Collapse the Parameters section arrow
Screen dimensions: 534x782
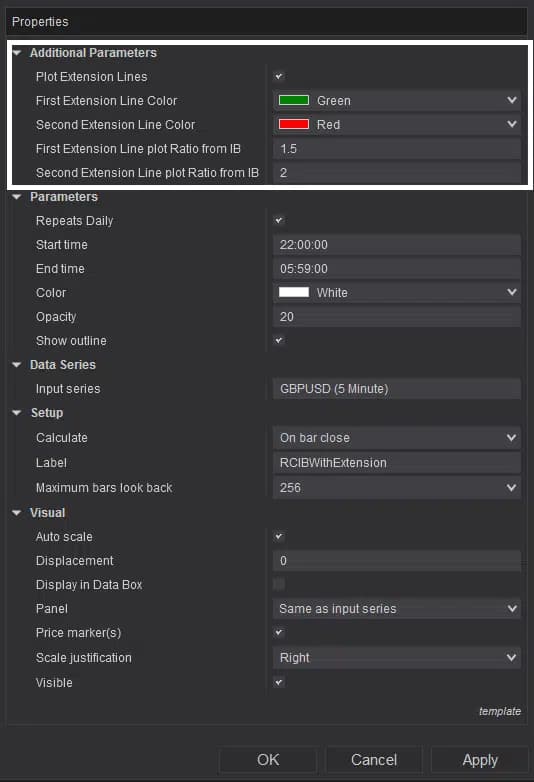pyautogui.click(x=17, y=196)
